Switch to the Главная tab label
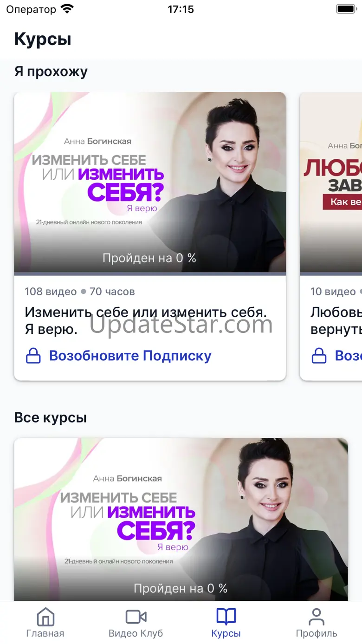Image resolution: width=362 pixels, height=644 pixels. (45, 633)
